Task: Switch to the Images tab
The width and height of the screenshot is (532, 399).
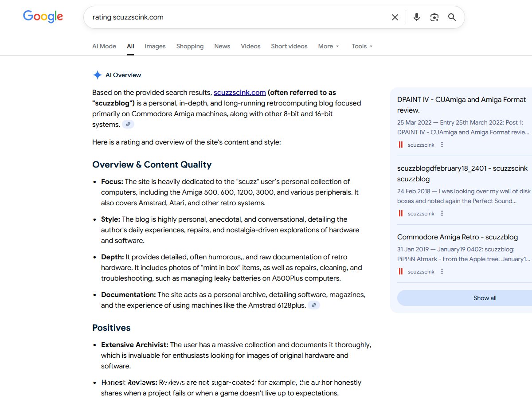Action: (155, 46)
